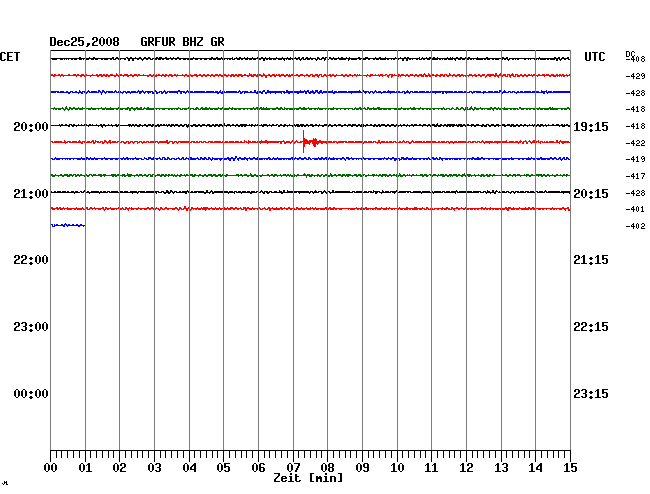The image size is (650, 494).
Task: Select minute axis label 10
Action: coord(397,468)
